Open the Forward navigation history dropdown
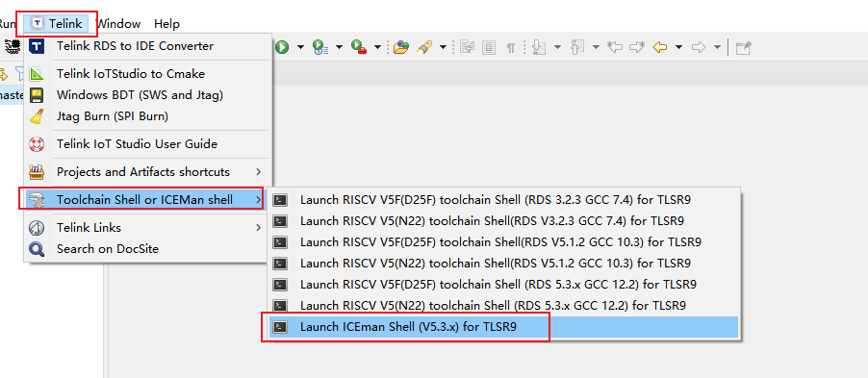Viewport: 868px width, 378px height. [x=717, y=47]
